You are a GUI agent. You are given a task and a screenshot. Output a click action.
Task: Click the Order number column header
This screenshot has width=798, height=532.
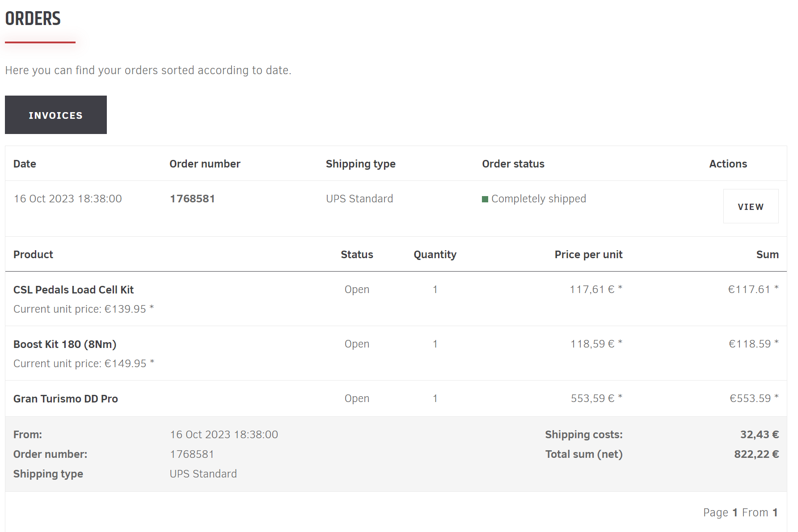click(x=205, y=164)
